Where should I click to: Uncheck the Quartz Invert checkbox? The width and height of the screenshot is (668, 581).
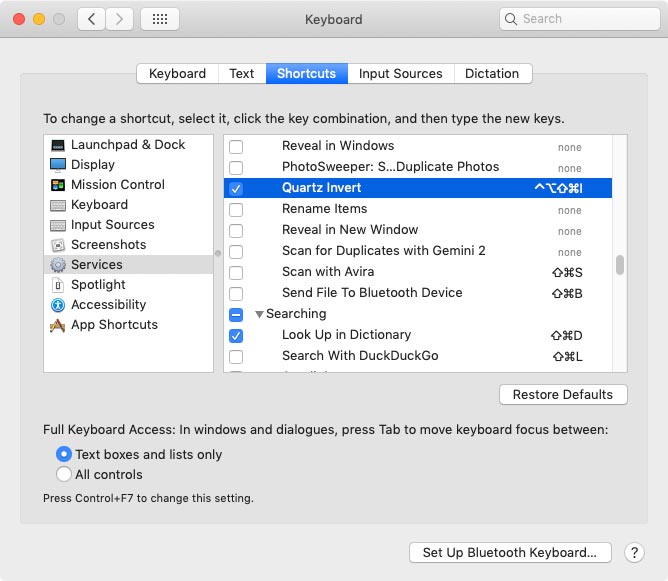tap(236, 188)
